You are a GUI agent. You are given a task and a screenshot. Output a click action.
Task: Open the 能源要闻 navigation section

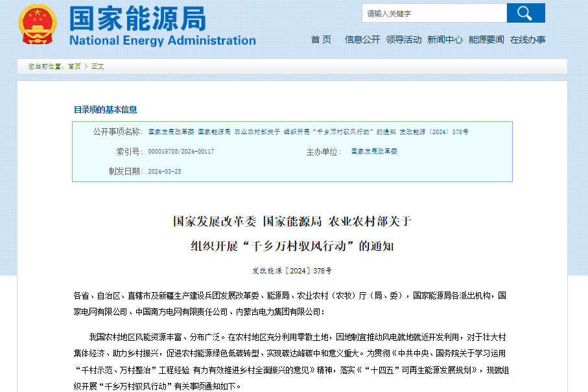486,39
